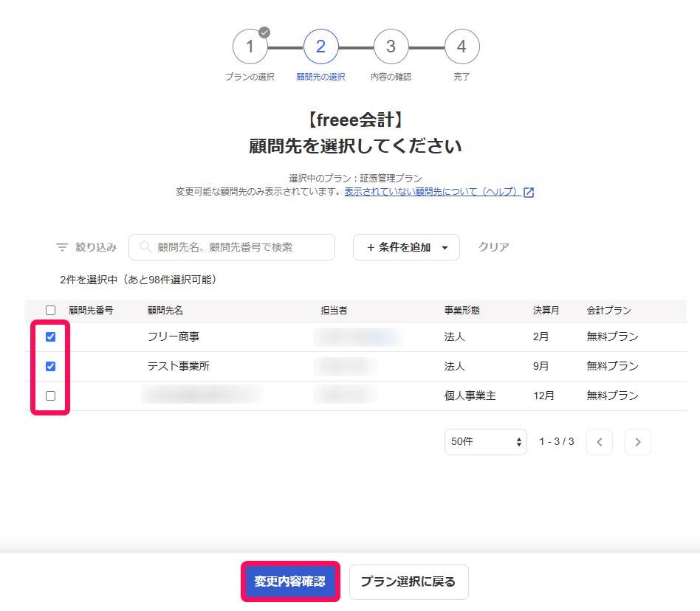
Task: Click 2月 in the フリー商事 row
Action: point(541,336)
